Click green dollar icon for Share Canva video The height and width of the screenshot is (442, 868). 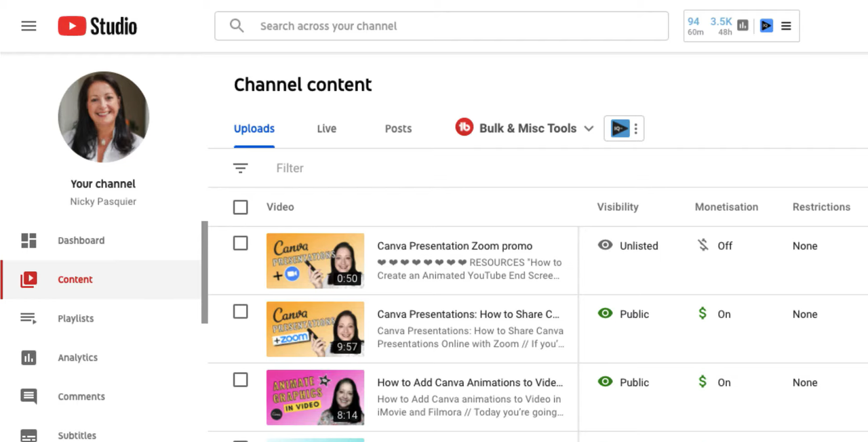point(703,313)
